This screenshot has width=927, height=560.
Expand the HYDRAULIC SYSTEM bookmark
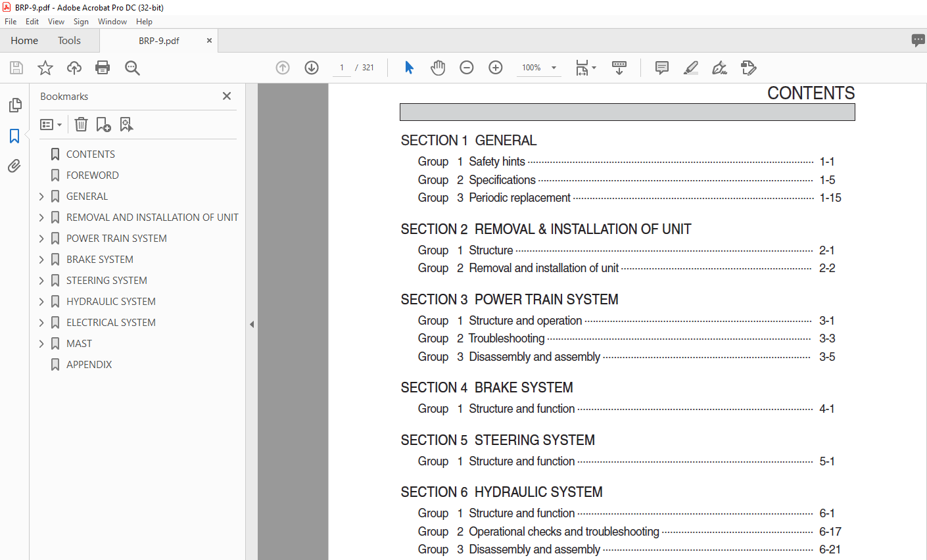coord(41,302)
